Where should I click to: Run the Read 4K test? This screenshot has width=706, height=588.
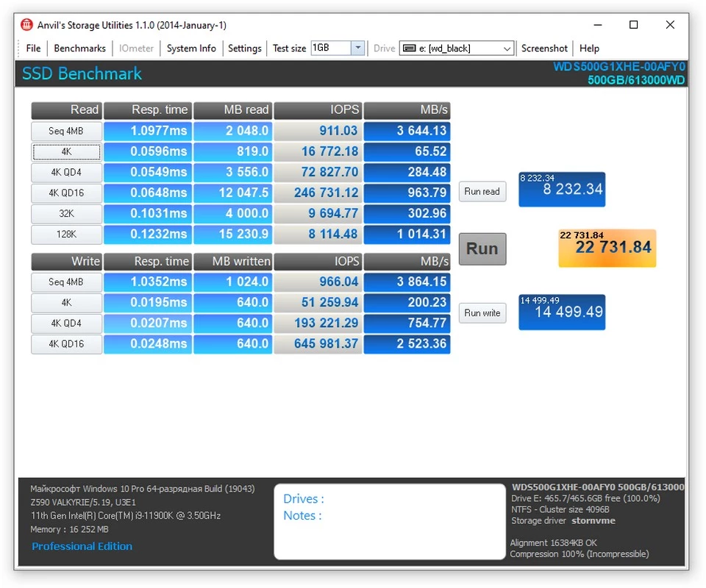coord(67,151)
